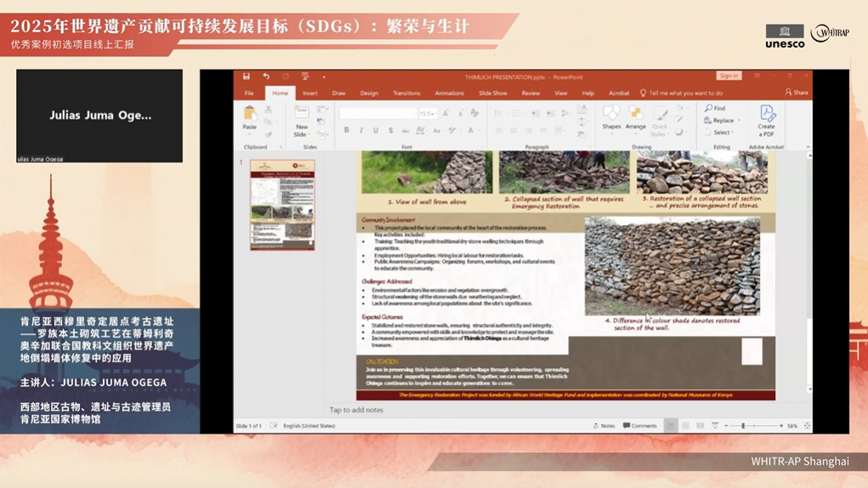
Task: Toggle the Notes pane in status bar
Action: pyautogui.click(x=604, y=426)
